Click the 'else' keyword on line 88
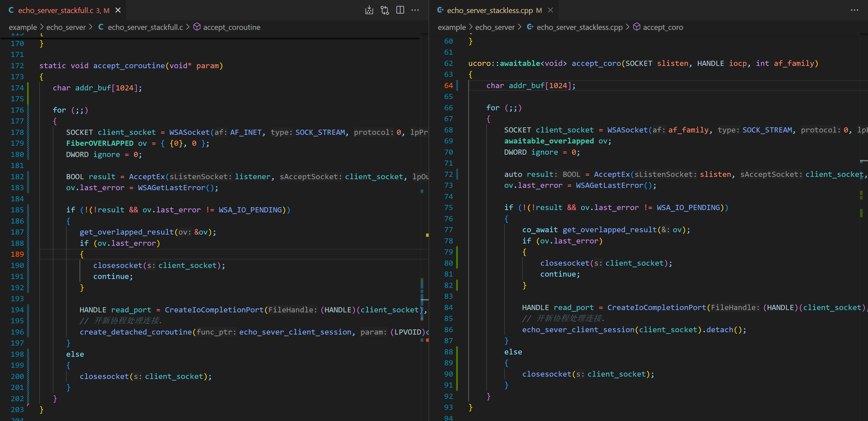The width and height of the screenshot is (868, 421). pyautogui.click(x=513, y=352)
